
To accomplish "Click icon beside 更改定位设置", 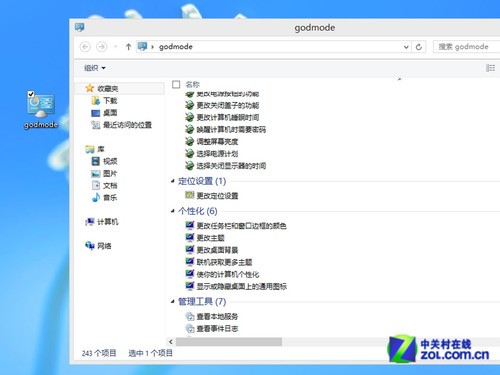I will pyautogui.click(x=189, y=195).
